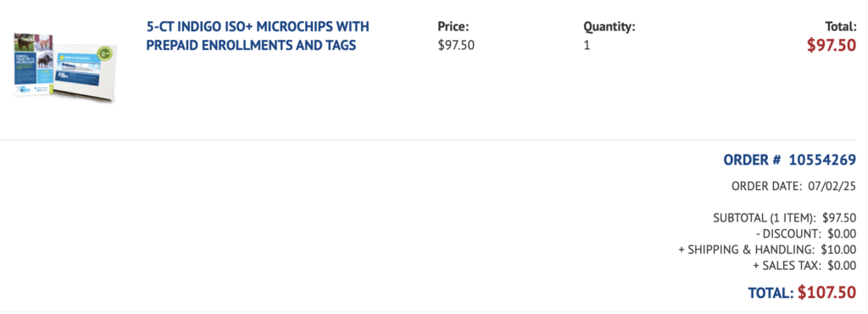Click the "Price:" column label
Image resolution: width=868 pixels, height=314 pixels.
453,26
